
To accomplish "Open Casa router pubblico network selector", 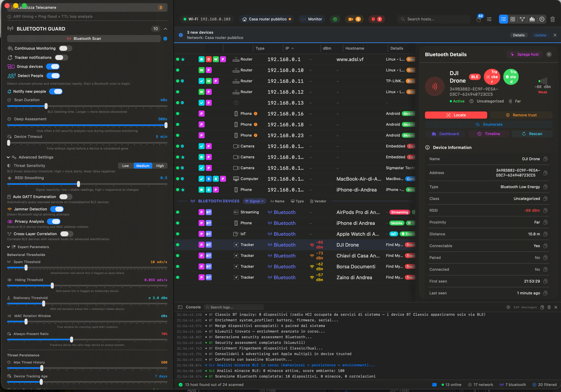I will [x=266, y=19].
